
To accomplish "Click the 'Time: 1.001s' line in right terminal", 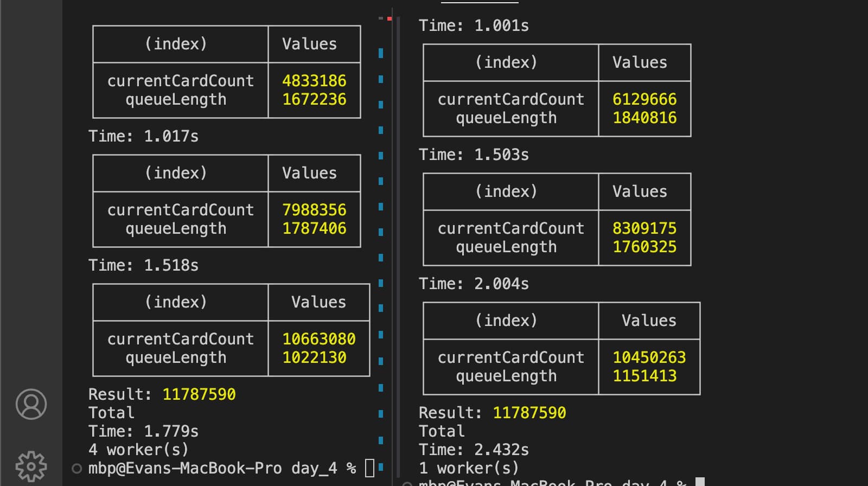I will (x=474, y=25).
